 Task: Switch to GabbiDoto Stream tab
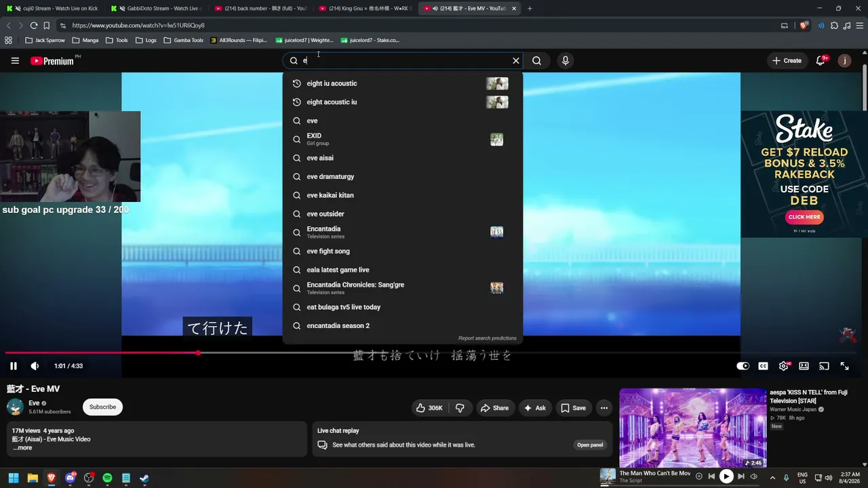coord(158,8)
